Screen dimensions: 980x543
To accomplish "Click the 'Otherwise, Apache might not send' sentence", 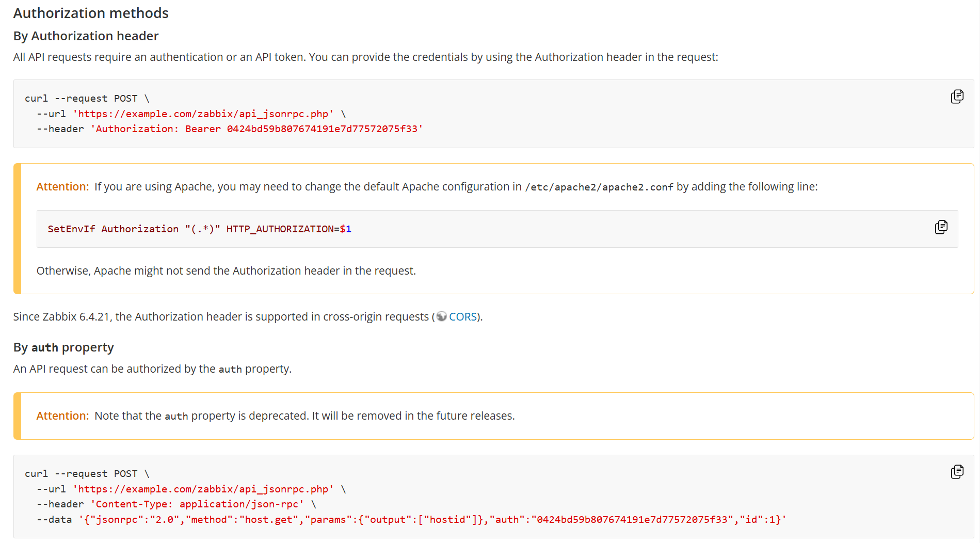I will point(226,271).
